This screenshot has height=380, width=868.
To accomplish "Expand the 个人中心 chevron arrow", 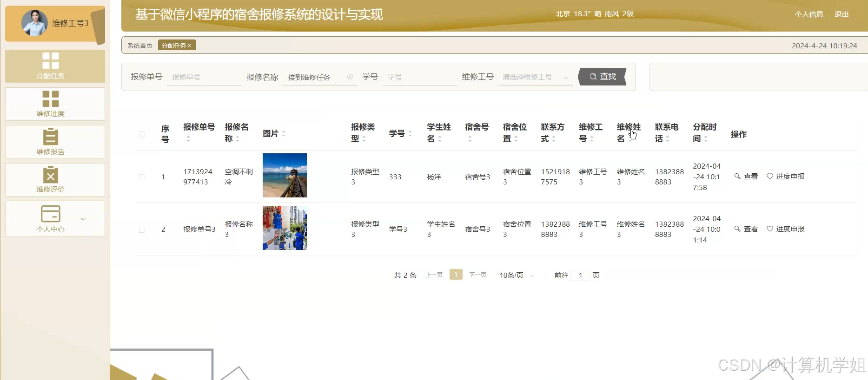I will 83,219.
